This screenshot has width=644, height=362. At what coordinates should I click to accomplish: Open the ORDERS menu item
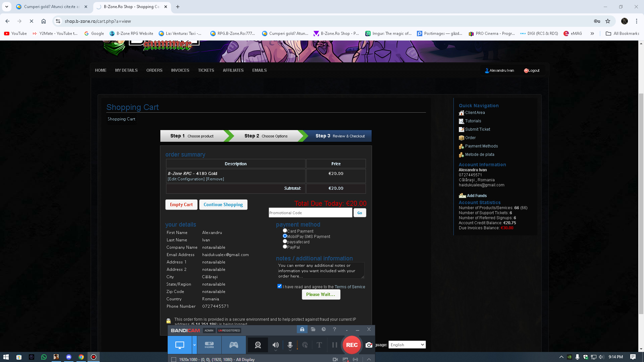click(x=154, y=70)
